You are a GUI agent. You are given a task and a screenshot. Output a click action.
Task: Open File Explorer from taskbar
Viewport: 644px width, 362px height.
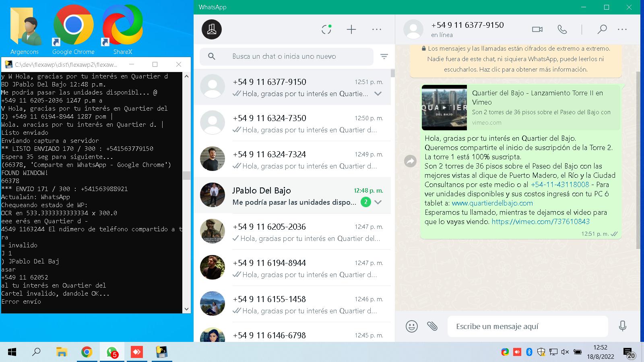pyautogui.click(x=61, y=352)
